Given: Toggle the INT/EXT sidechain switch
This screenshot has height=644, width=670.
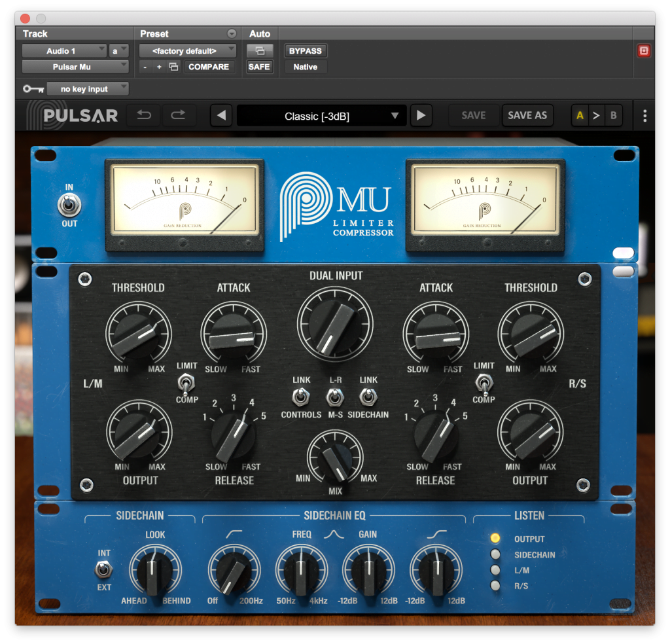Looking at the screenshot, I should [103, 569].
